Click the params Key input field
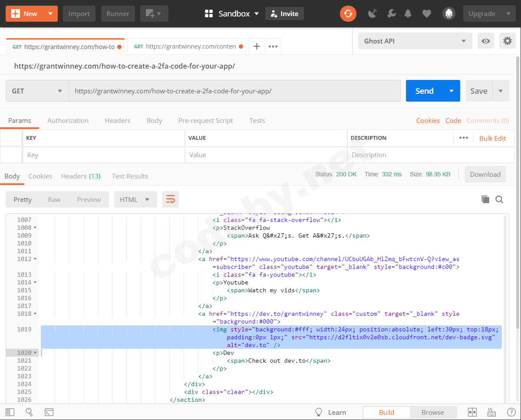 (x=103, y=155)
